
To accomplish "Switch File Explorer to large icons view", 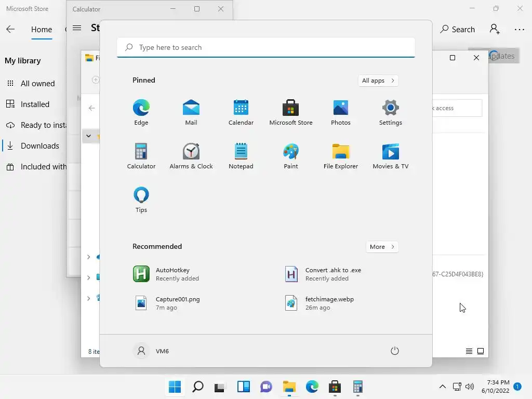I will [481, 351].
